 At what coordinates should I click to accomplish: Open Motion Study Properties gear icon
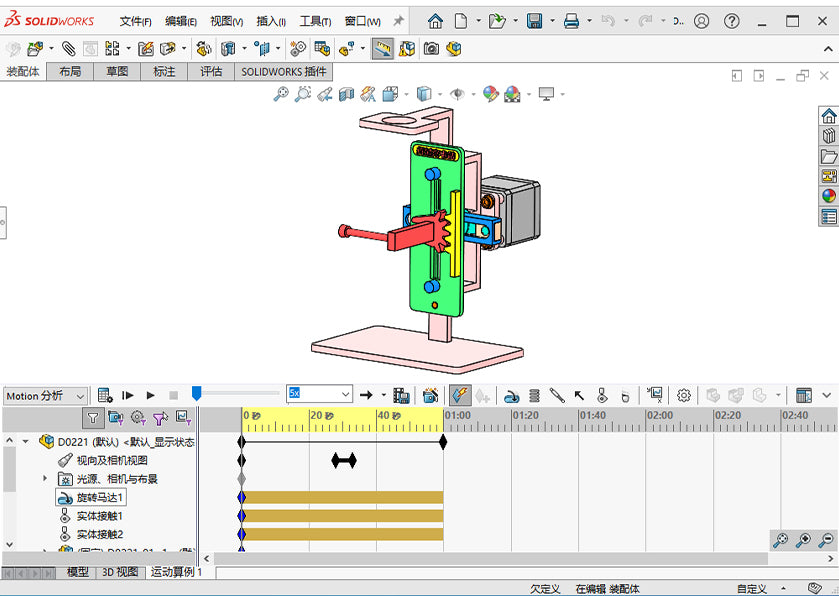(683, 395)
